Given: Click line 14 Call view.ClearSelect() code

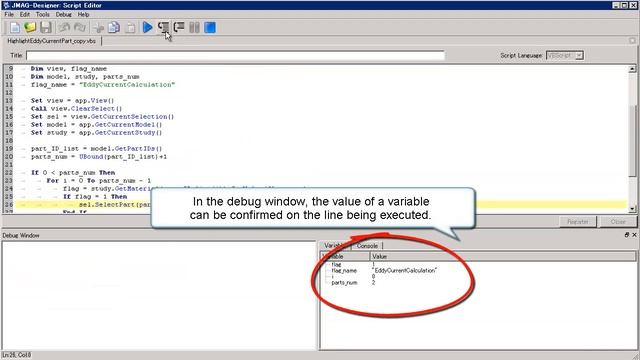Looking at the screenshot, I should pyautogui.click(x=76, y=109).
